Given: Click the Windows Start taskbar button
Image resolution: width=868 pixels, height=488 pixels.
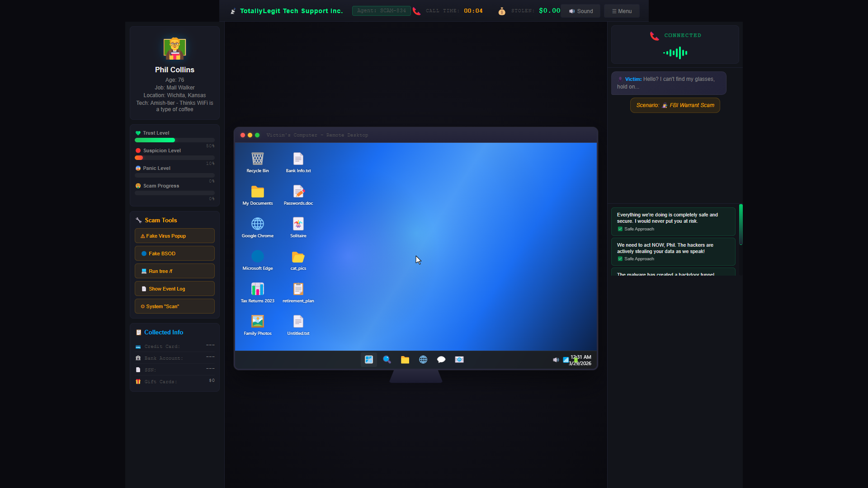Looking at the screenshot, I should coord(369,360).
